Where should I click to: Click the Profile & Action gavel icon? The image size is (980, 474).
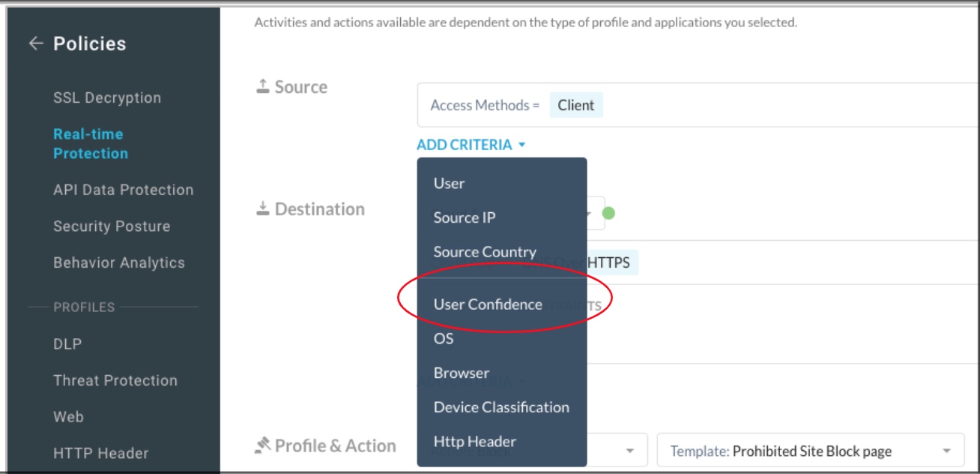tap(262, 445)
